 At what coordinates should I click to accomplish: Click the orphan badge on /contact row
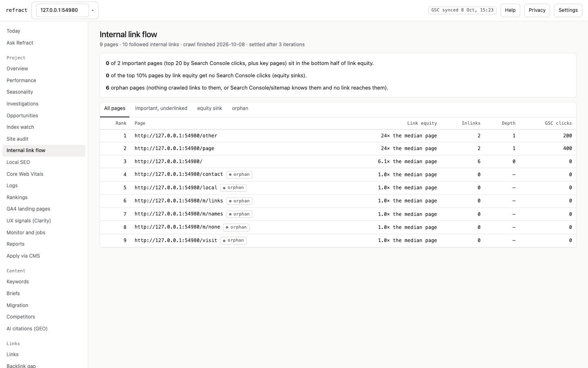tap(239, 175)
